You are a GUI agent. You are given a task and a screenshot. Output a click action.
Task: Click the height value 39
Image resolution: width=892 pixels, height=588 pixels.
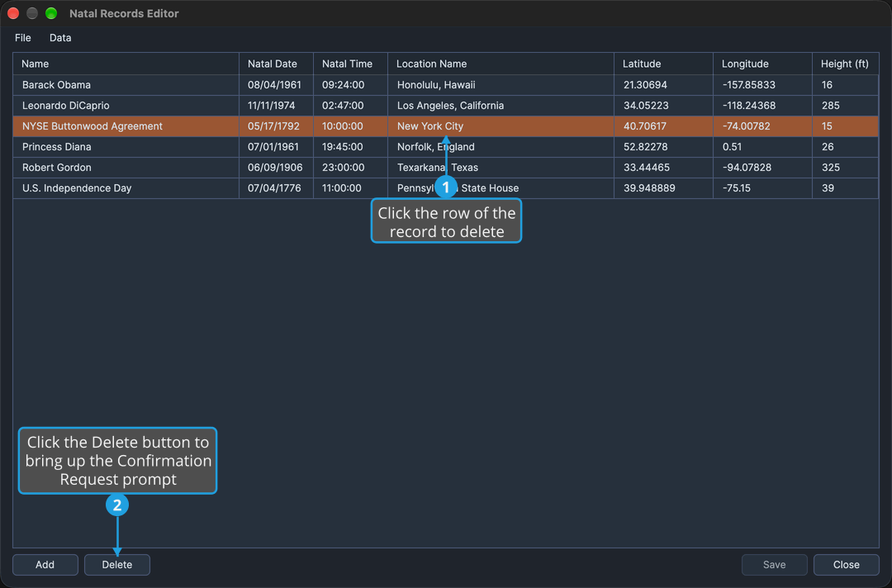coord(846,188)
